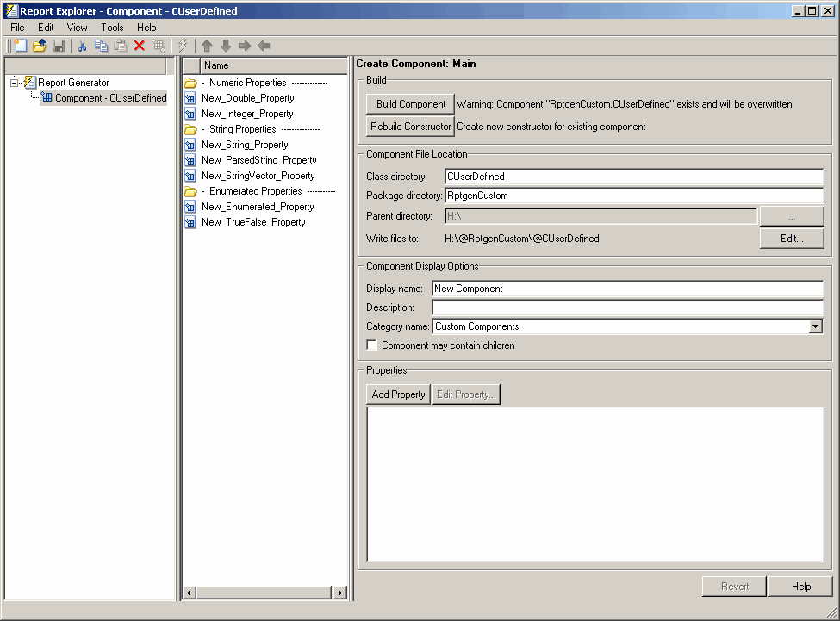Click the Copy toolbar icon
The width and height of the screenshot is (840, 621).
(102, 46)
